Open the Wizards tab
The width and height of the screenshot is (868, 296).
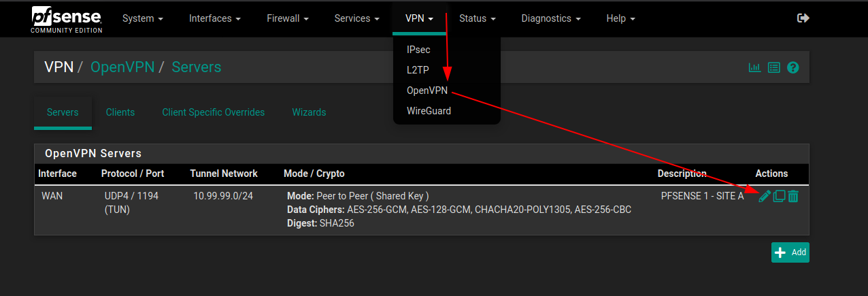pyautogui.click(x=309, y=112)
